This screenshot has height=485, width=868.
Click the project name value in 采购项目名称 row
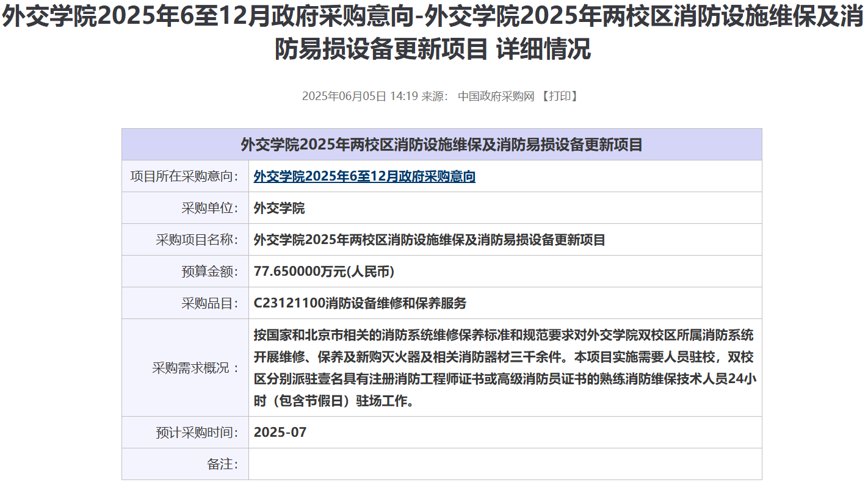[x=429, y=240]
